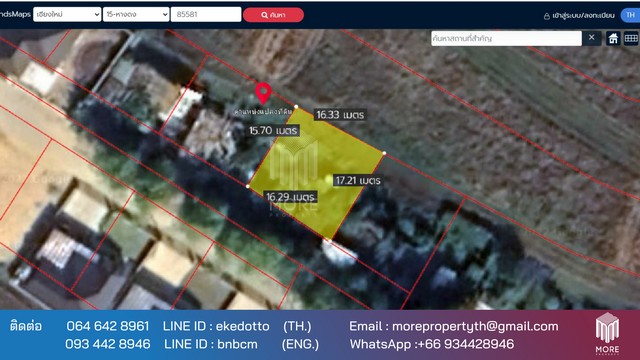Click the 16.33 เมตร measurement label

click(x=340, y=115)
